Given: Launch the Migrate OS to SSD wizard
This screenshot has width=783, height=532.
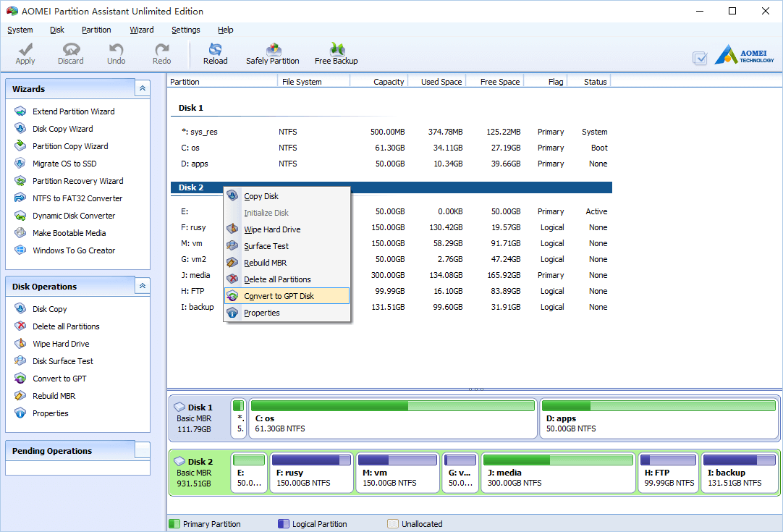Looking at the screenshot, I should tap(64, 164).
